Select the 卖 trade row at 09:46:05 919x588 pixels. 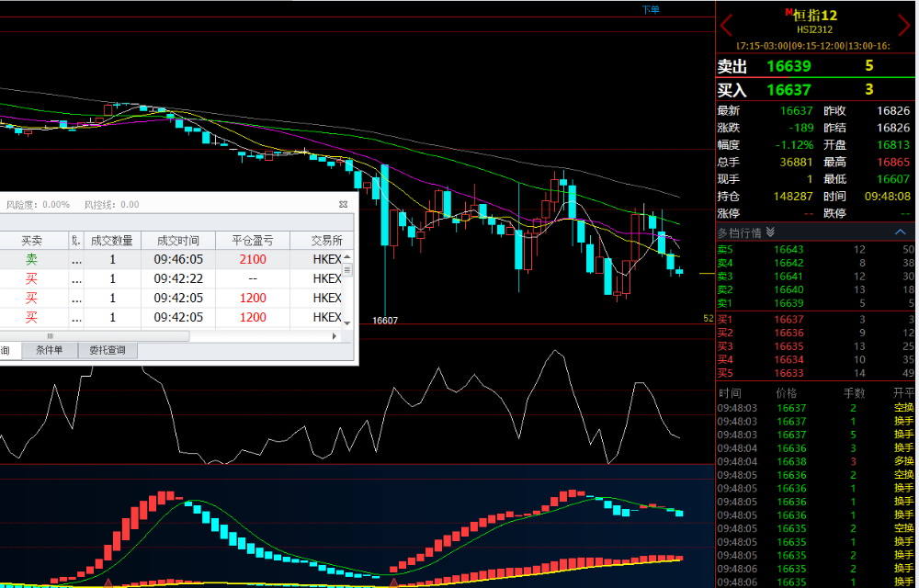pos(171,259)
